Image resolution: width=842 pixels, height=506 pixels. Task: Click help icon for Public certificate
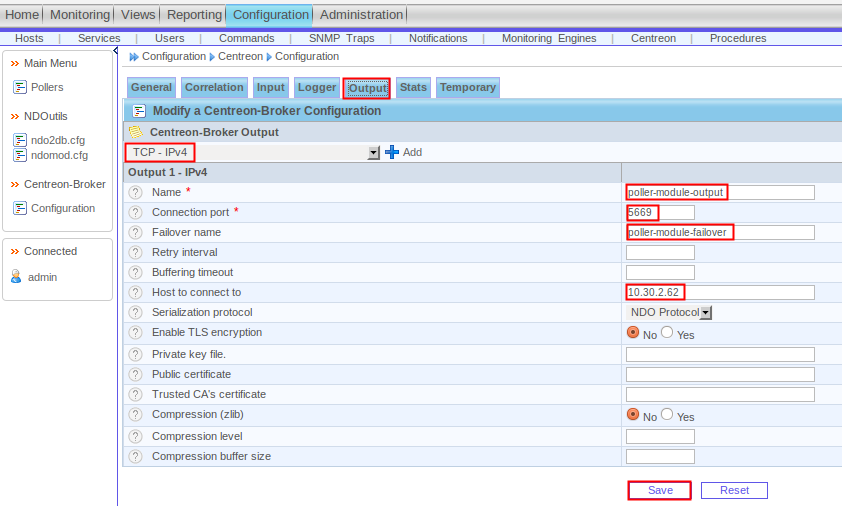135,374
